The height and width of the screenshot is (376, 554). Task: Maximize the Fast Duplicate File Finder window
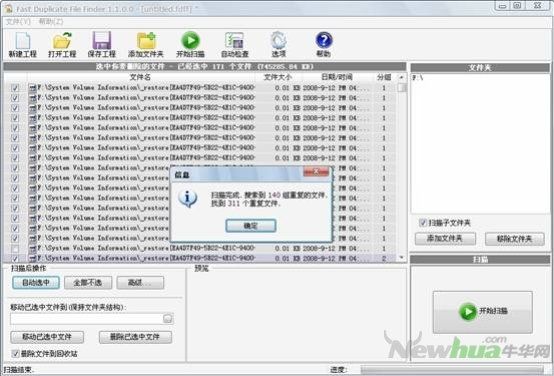517,6
